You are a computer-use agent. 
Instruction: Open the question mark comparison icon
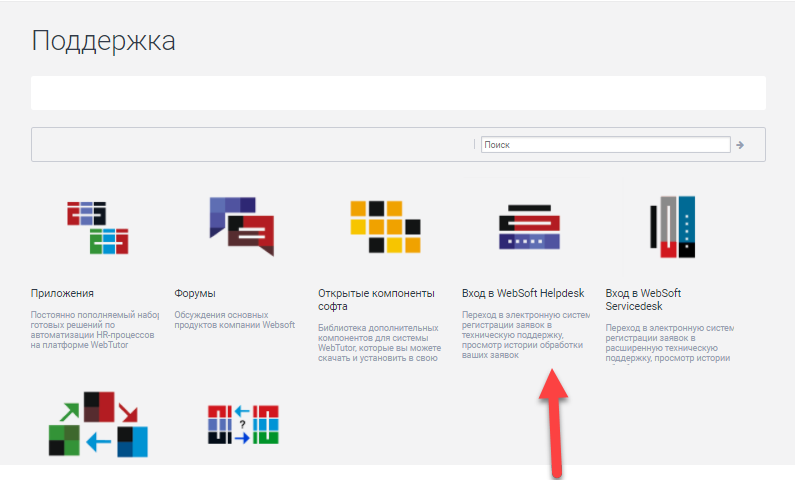click(243, 424)
